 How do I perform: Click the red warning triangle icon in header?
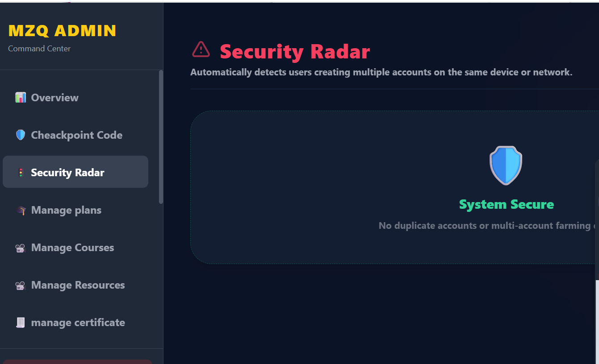[x=201, y=50]
